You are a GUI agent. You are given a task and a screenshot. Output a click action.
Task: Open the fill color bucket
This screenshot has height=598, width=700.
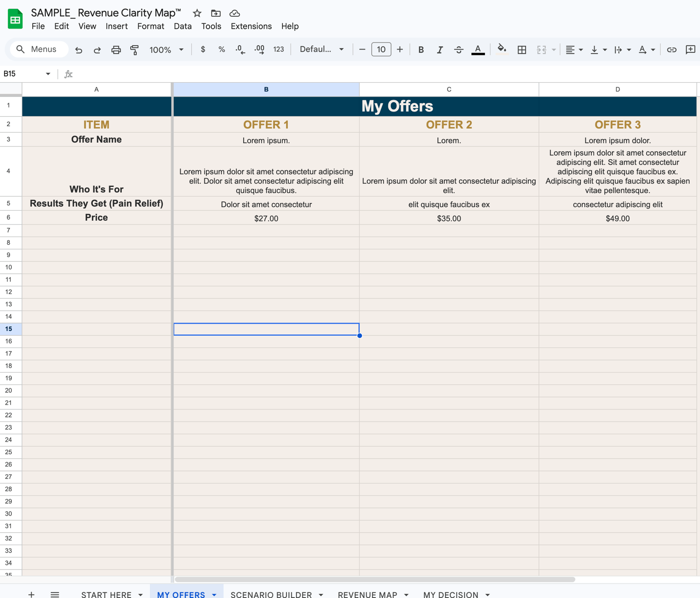coord(502,49)
